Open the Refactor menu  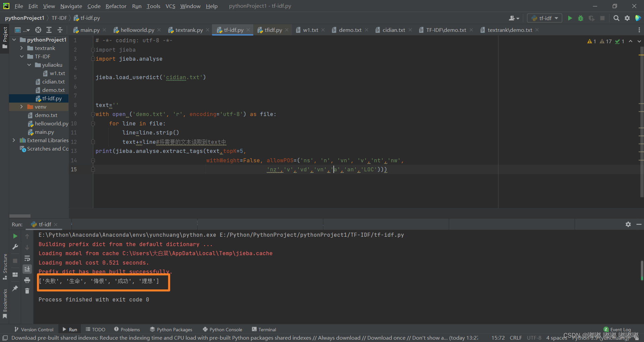(116, 6)
